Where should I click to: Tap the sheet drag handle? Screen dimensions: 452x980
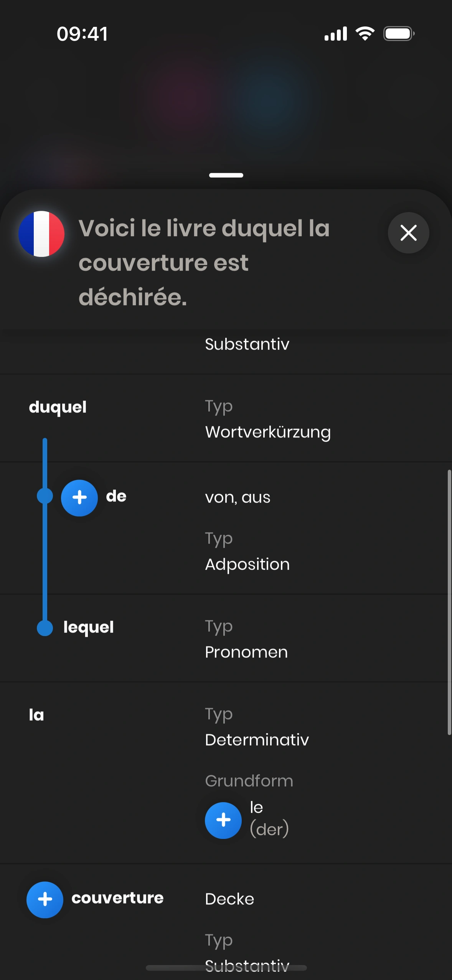(226, 175)
